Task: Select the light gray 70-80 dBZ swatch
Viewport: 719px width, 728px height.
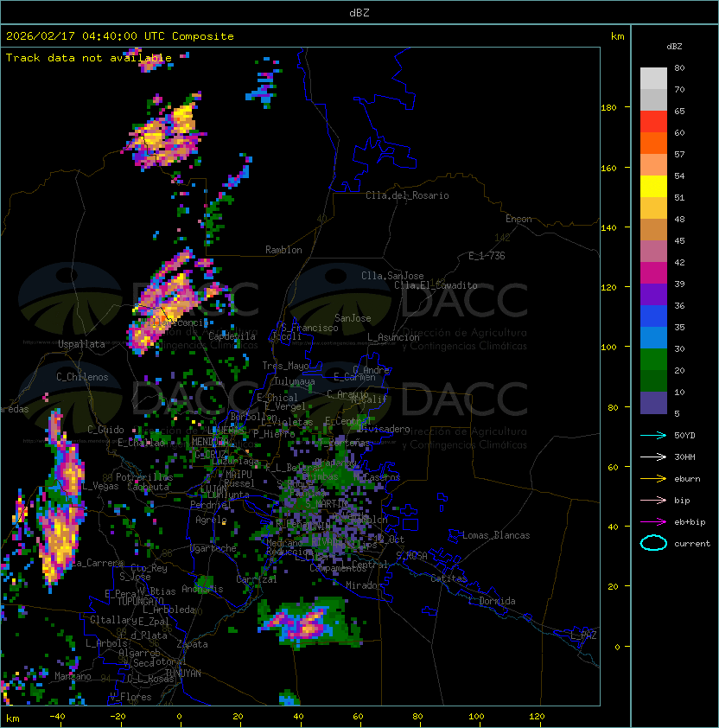Action: coord(653,79)
